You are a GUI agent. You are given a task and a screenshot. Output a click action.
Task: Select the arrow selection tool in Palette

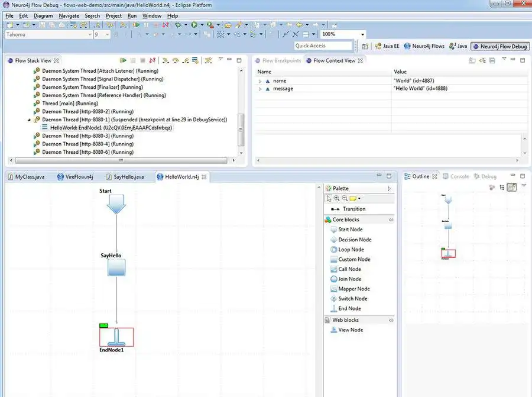pos(329,198)
